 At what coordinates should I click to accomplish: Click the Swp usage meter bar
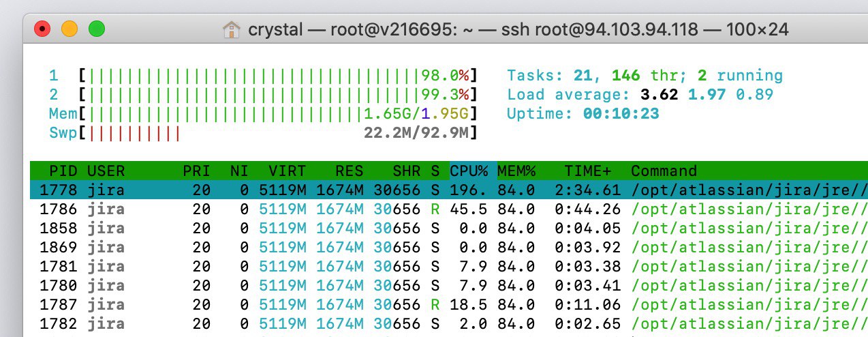click(278, 132)
